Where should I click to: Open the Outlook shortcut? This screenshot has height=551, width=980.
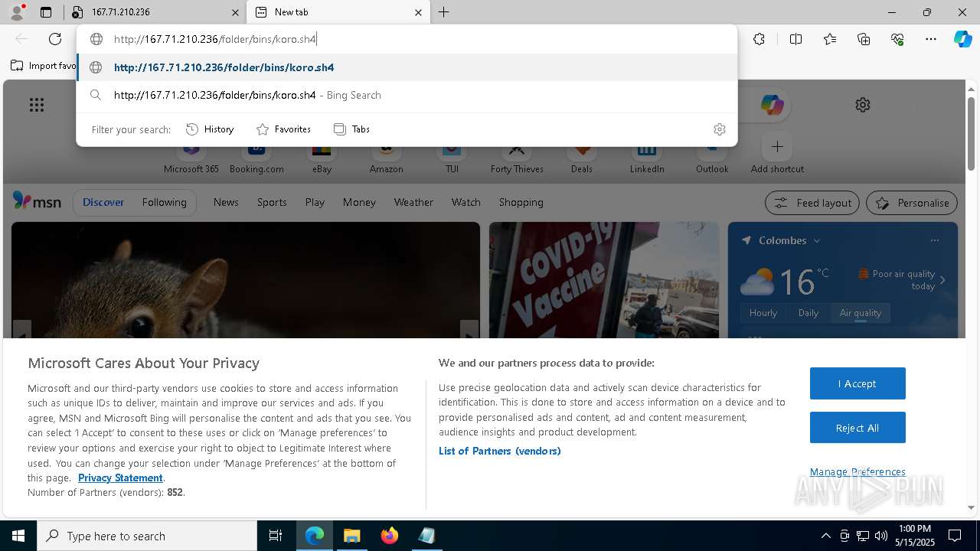pyautogui.click(x=712, y=158)
